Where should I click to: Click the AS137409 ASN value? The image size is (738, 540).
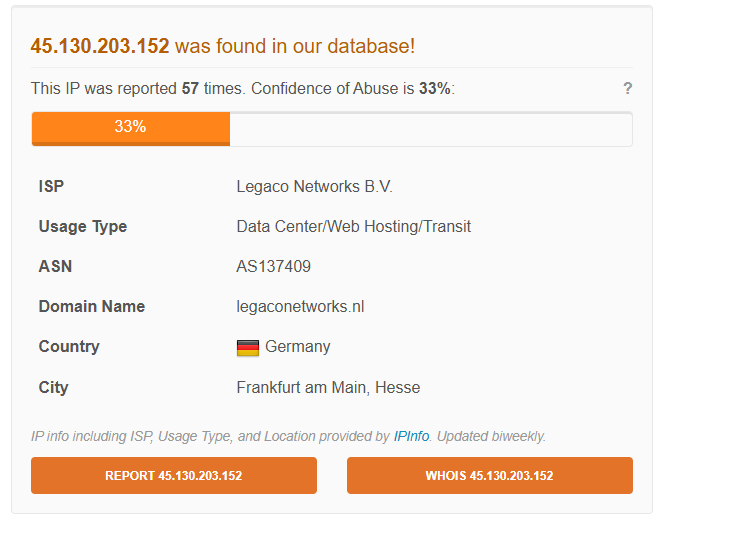click(x=273, y=267)
